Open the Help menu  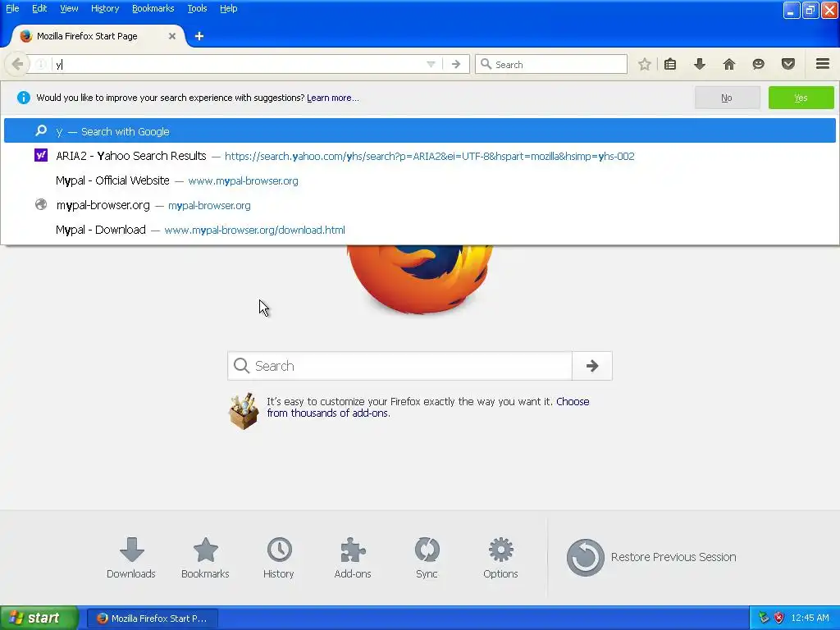[228, 8]
